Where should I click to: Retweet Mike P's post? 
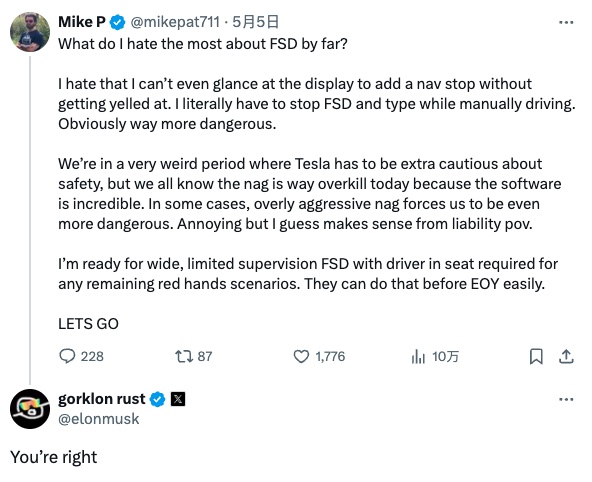(184, 356)
